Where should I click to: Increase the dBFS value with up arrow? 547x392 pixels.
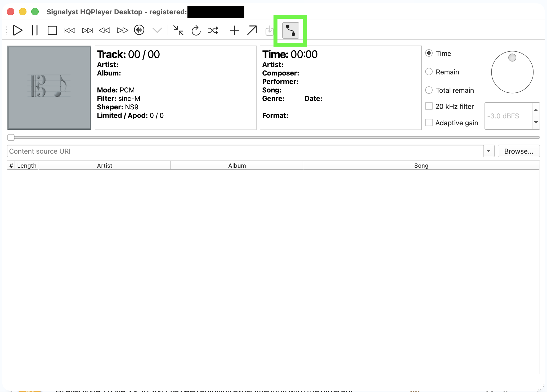[536, 110]
